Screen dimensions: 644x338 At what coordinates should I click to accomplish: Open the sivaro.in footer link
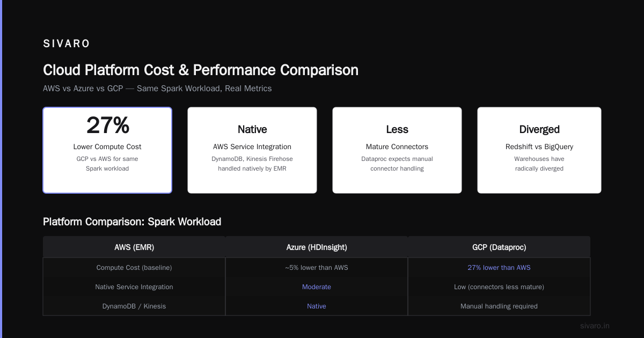[x=595, y=326]
